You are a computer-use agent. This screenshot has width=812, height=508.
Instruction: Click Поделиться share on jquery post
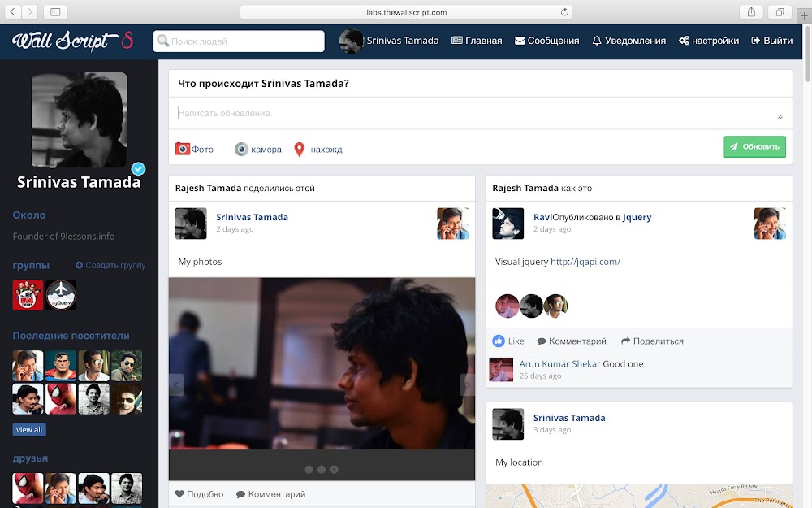click(x=653, y=341)
